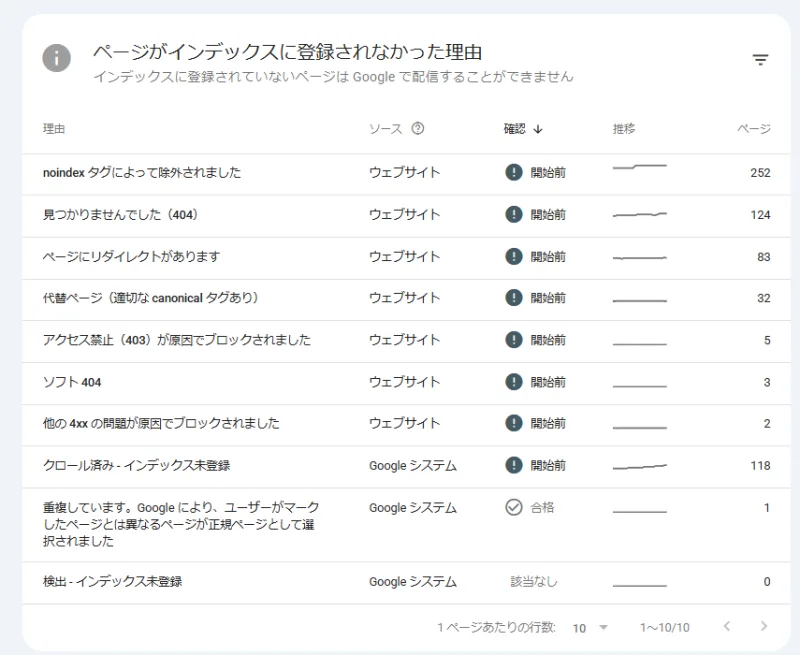Click the sort arrow beside 確認 header
Screen dimensions: 800x655
tap(538, 129)
